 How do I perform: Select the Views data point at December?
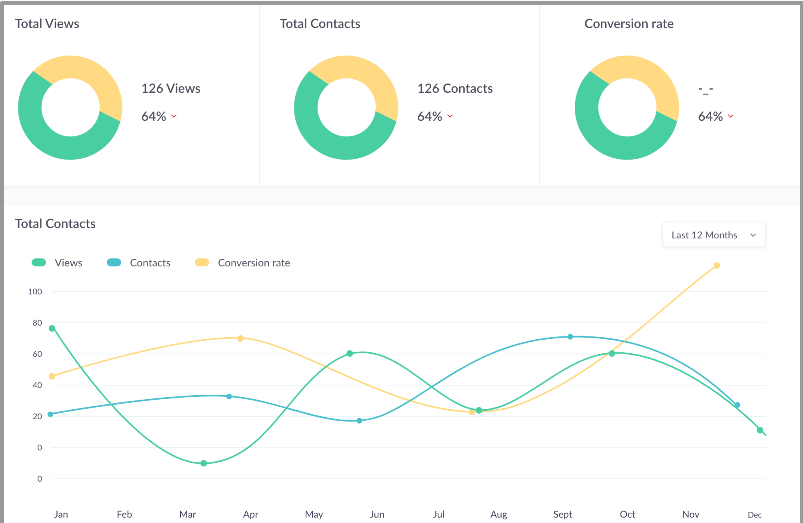click(760, 430)
